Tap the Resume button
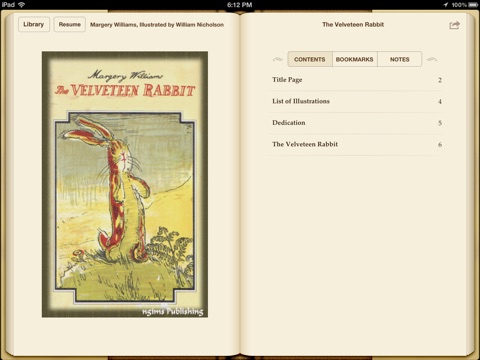The image size is (480, 360). tap(70, 24)
